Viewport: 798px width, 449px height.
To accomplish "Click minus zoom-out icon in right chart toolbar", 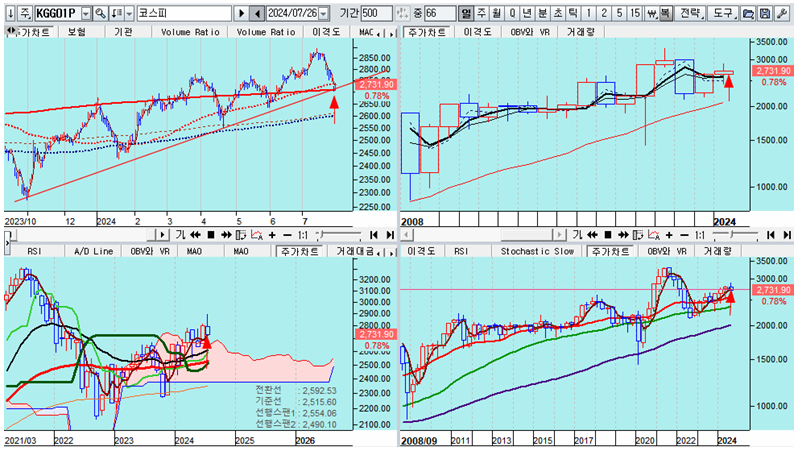I will pyautogui.click(x=684, y=235).
